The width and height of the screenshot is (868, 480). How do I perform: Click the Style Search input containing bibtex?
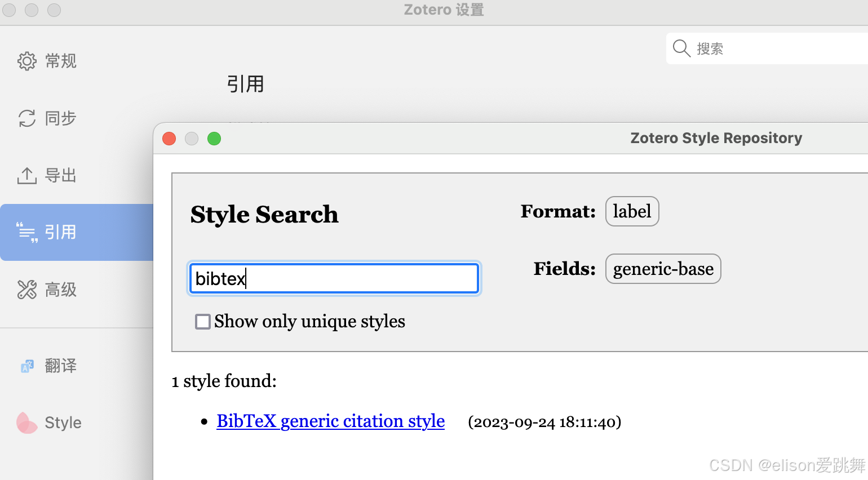tap(334, 278)
